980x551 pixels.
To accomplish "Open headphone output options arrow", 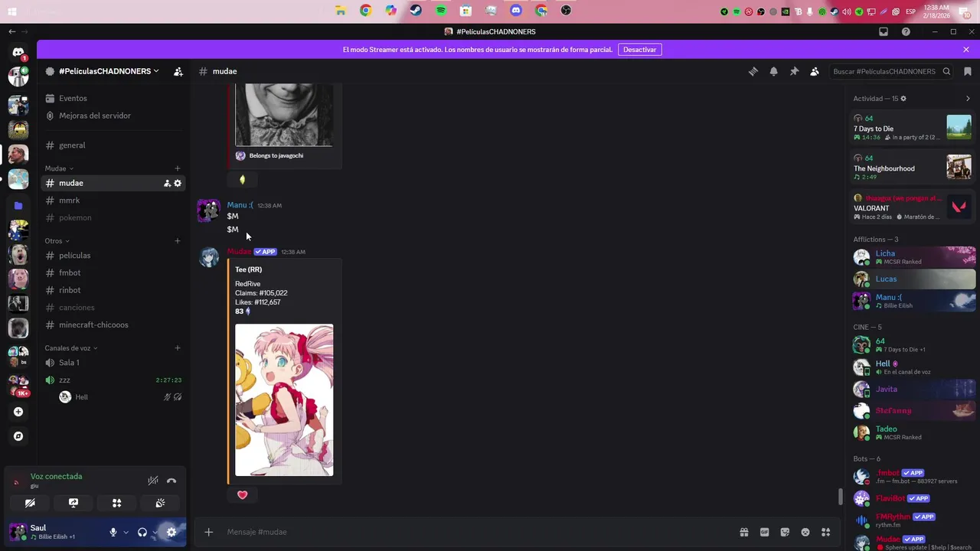I will tap(155, 532).
